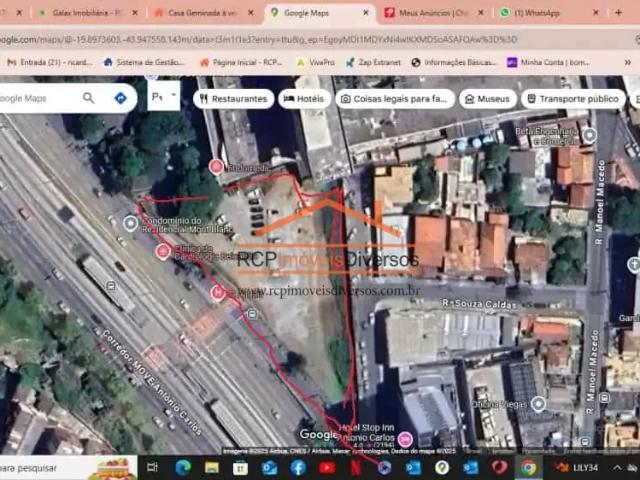Open Microsoft Store from the taskbar
640x480 pixels.
[x=240, y=468]
